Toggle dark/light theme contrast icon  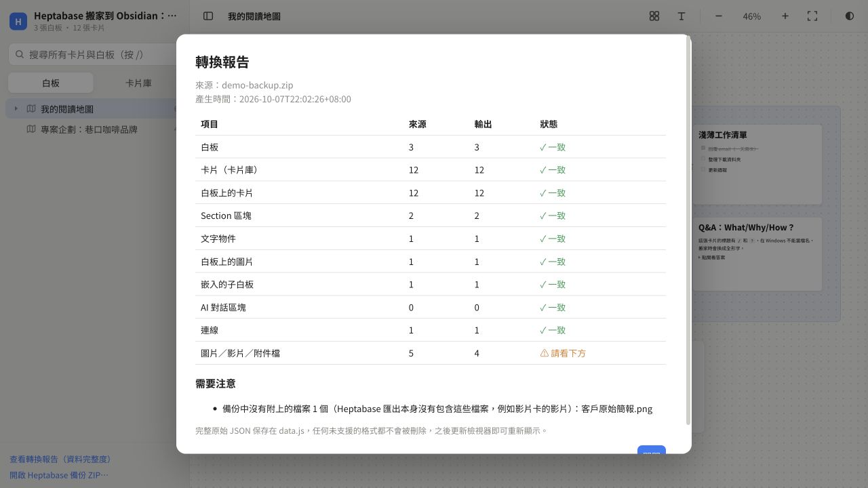[x=850, y=16]
